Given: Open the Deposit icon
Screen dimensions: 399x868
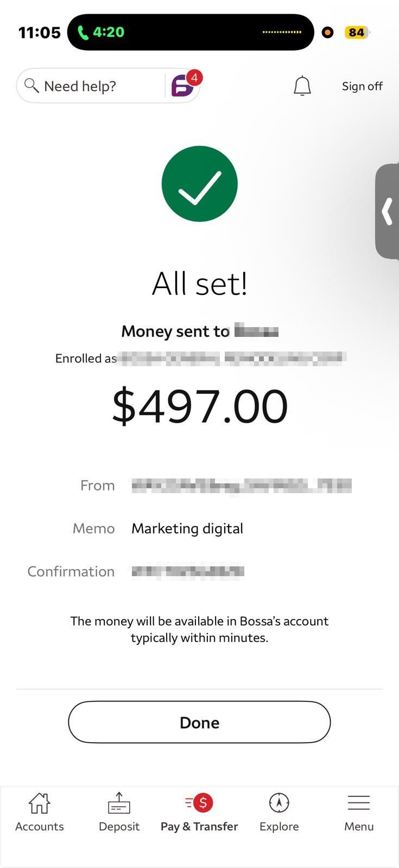Looking at the screenshot, I should click(119, 803).
